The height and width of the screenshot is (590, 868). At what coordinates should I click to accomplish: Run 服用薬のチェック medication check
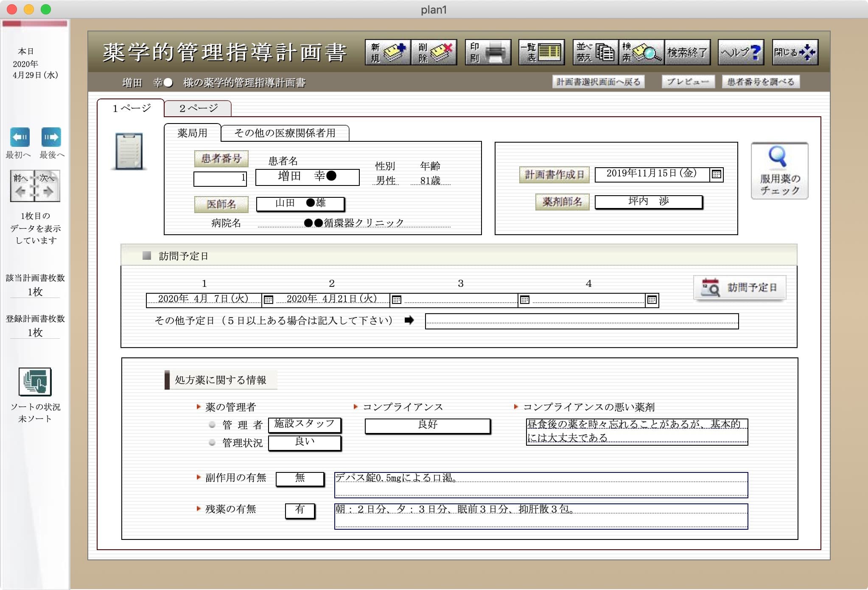pyautogui.click(x=779, y=171)
